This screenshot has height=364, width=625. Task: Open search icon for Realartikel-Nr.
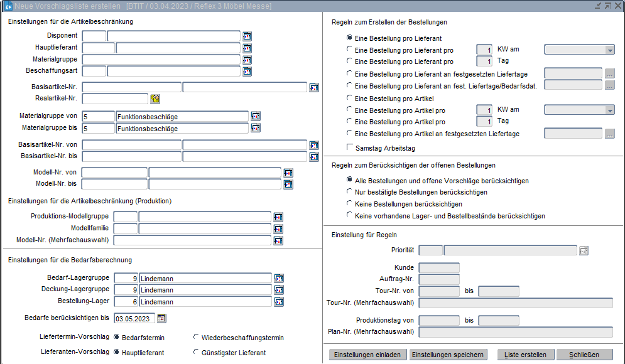(155, 99)
